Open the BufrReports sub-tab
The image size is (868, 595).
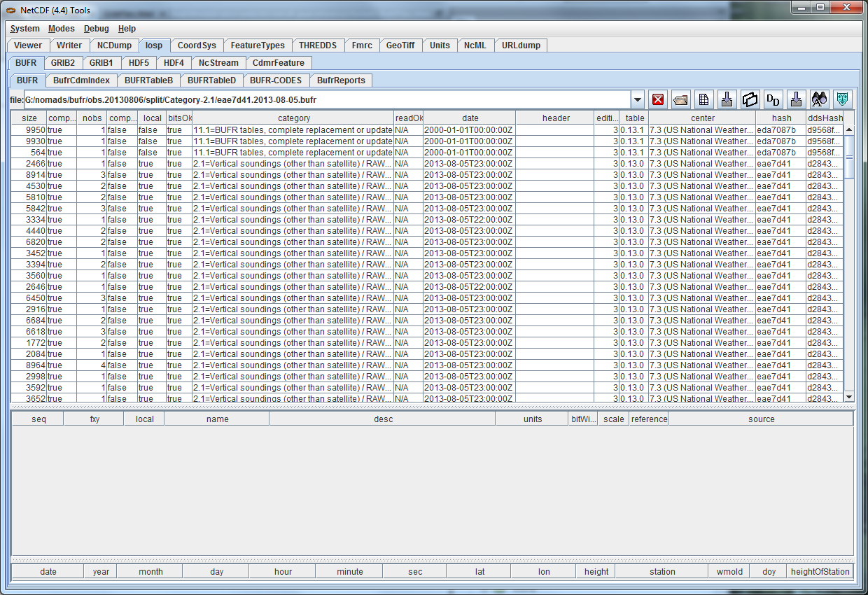[x=341, y=80]
